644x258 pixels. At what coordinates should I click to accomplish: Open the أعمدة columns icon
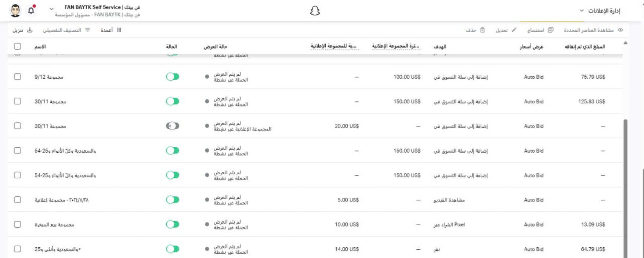(x=119, y=30)
